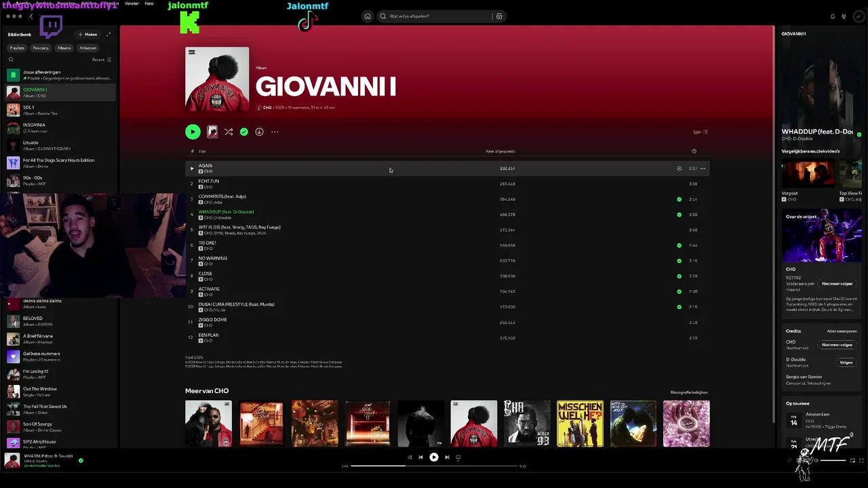This screenshot has width=868, height=488.
Task: Expand the Bibliotheek library panel
Action: (108, 35)
